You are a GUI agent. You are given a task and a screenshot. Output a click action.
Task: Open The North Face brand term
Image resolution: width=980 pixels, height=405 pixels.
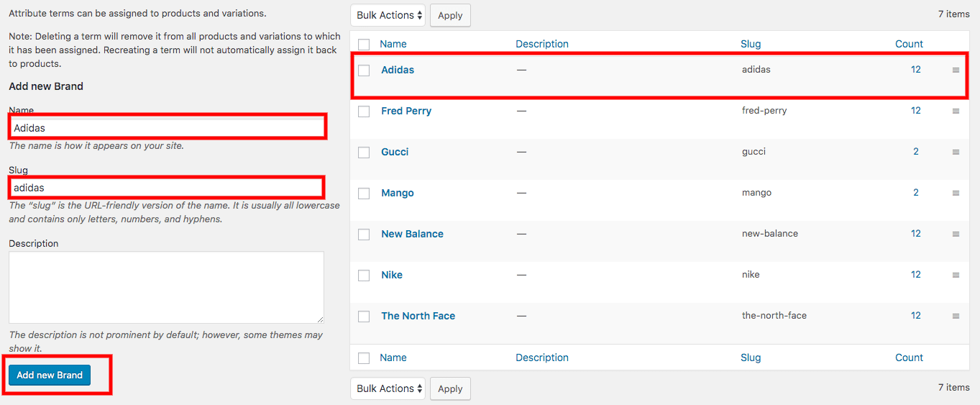pyautogui.click(x=418, y=316)
